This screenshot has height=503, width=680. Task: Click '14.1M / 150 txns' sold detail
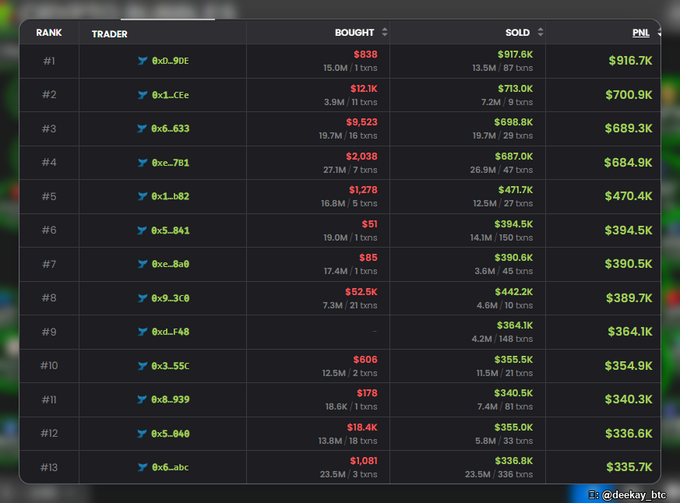point(501,238)
